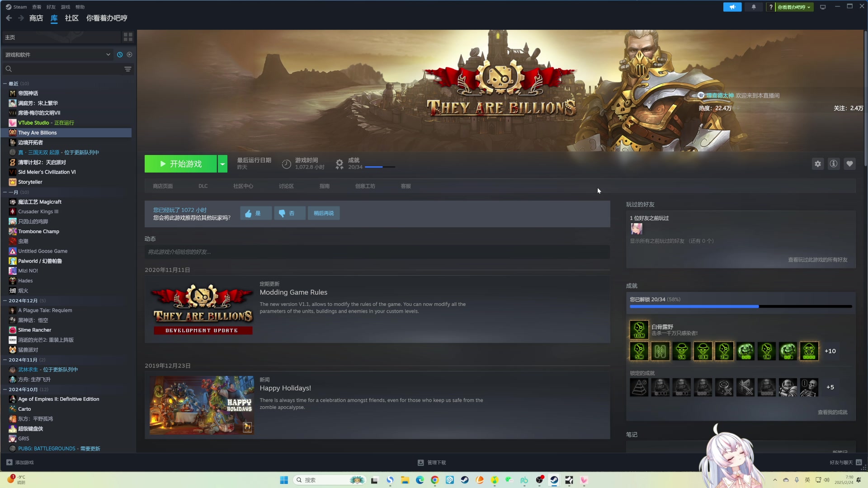This screenshot has width=868, height=488.
Task: Open the 游戏和软件 dropdown
Action: [x=57, y=55]
